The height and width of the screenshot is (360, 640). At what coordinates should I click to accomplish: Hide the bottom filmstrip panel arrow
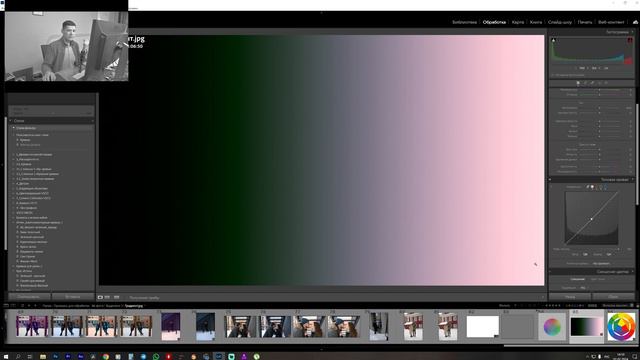[x=321, y=349]
